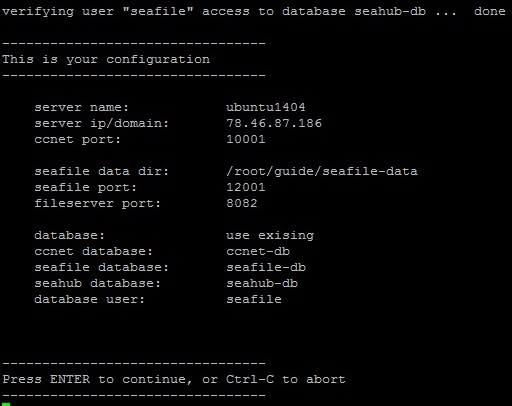Click the 'seafile data dir:' label
The width and height of the screenshot is (512, 406).
click(x=102, y=171)
